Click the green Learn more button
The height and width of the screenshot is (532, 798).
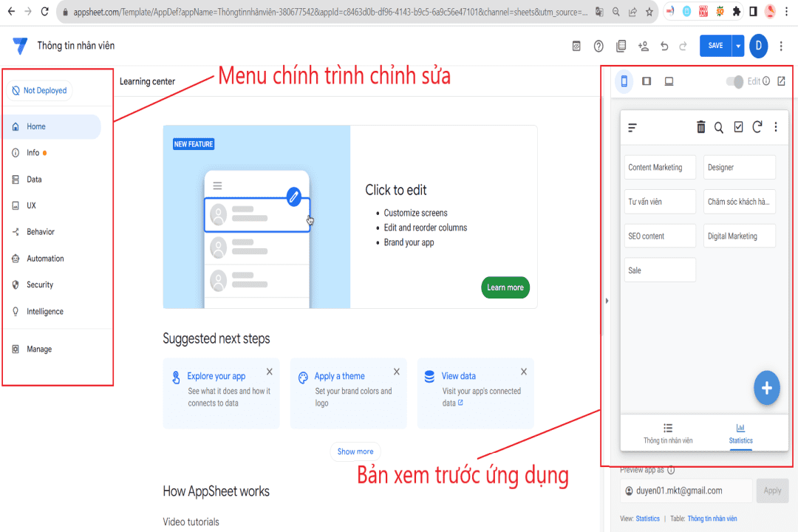click(505, 287)
